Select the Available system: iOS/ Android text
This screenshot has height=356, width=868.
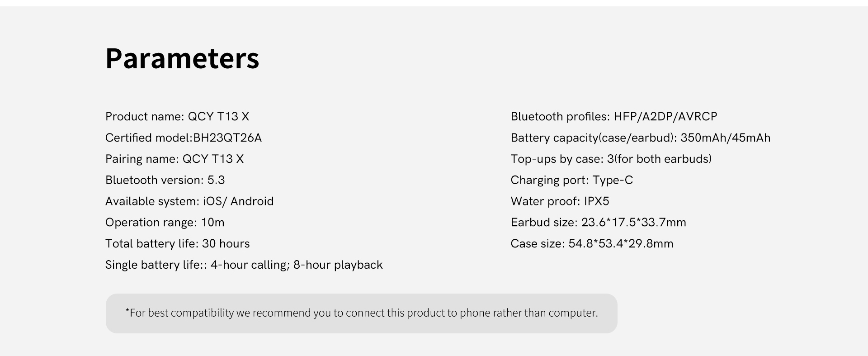tap(189, 201)
